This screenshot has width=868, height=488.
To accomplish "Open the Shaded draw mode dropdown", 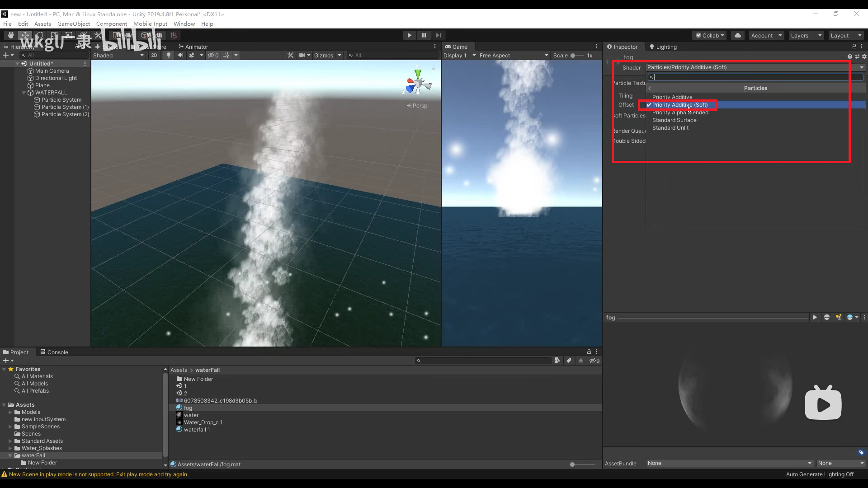I will click(118, 55).
